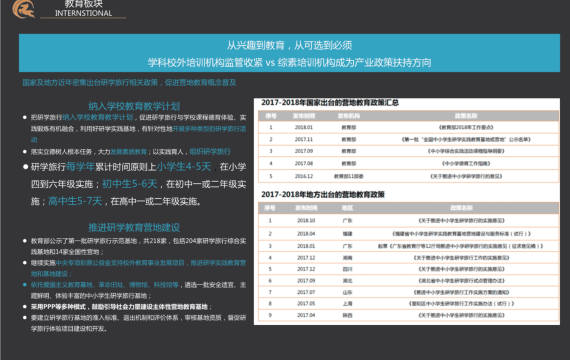570x360 pixels.
Task: Click the 陕西 region cell
Action: (x=347, y=315)
